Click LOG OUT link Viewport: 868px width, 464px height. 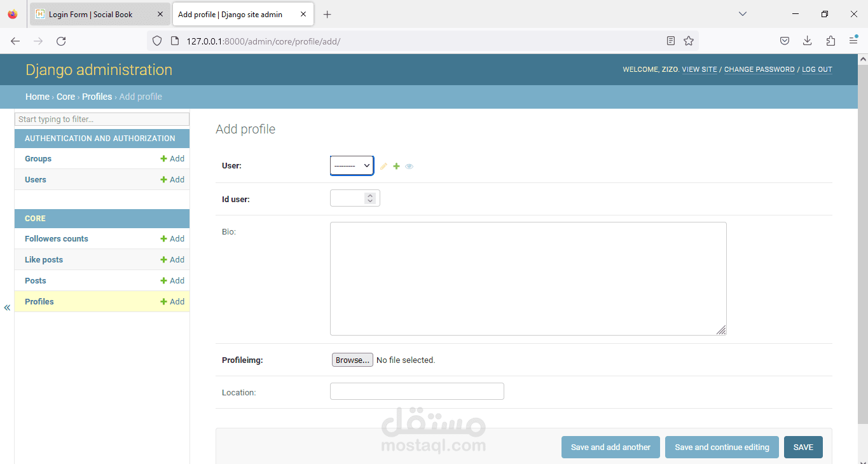[x=817, y=70]
